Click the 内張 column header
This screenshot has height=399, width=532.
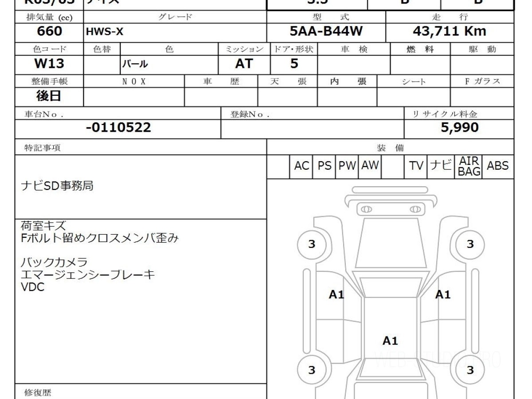(348, 82)
